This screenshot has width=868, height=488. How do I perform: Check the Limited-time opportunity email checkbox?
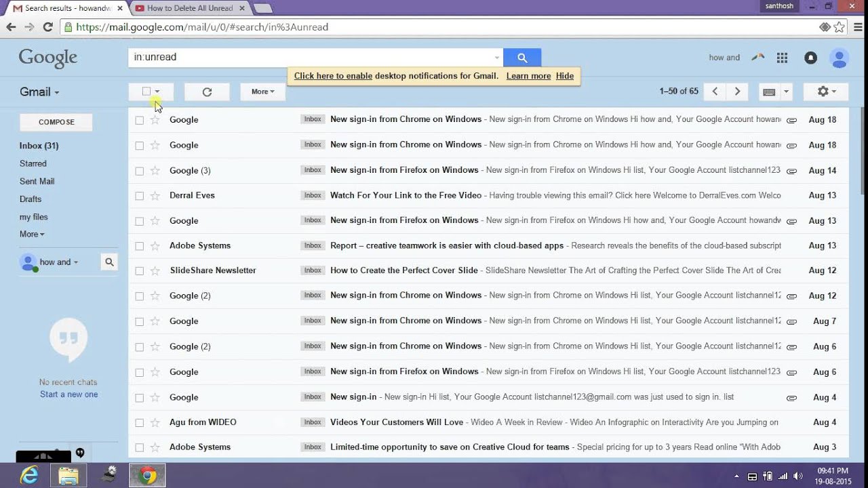click(x=139, y=447)
